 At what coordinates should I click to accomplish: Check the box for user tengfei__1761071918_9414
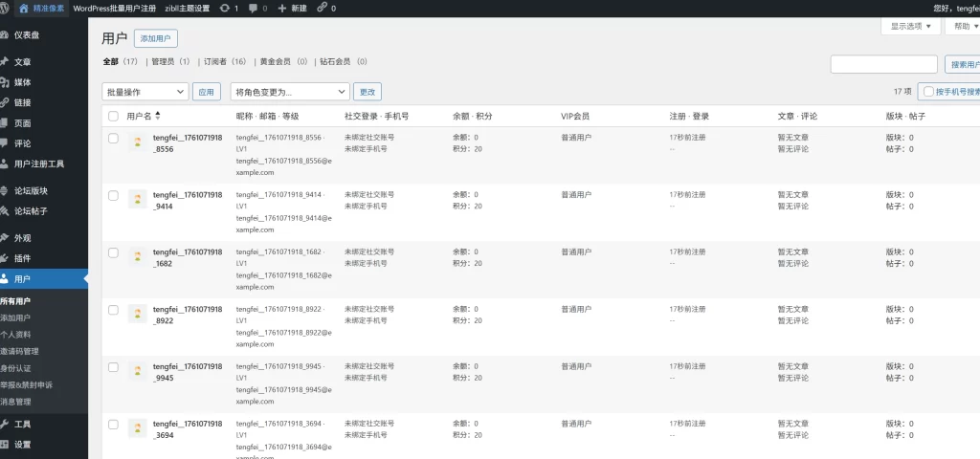coord(114,195)
